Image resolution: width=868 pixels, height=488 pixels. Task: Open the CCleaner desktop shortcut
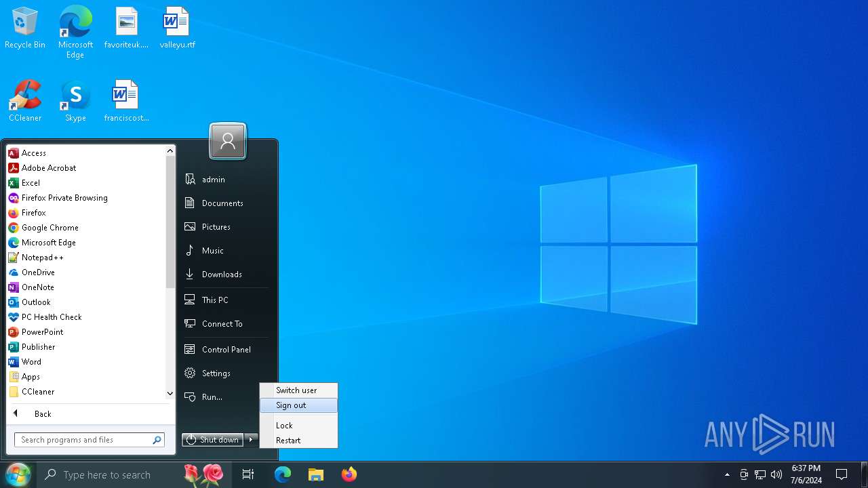[25, 101]
